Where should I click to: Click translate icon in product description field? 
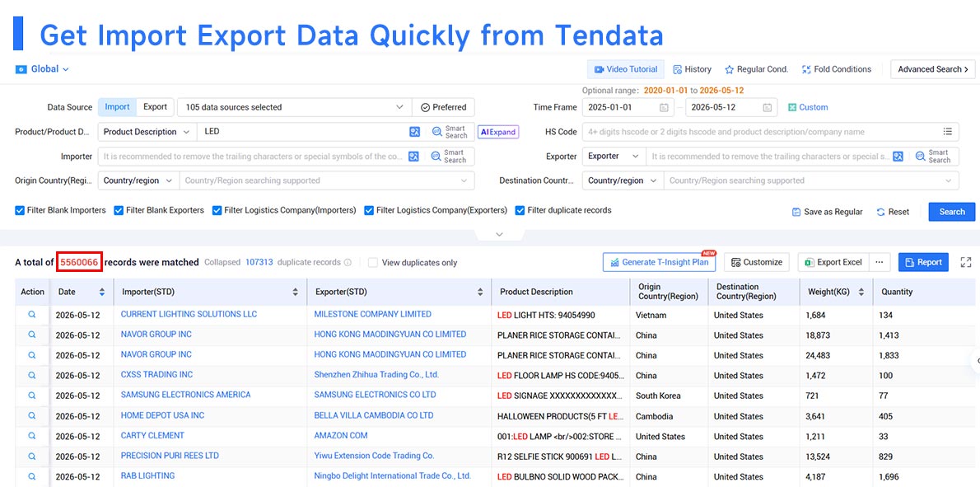click(414, 132)
